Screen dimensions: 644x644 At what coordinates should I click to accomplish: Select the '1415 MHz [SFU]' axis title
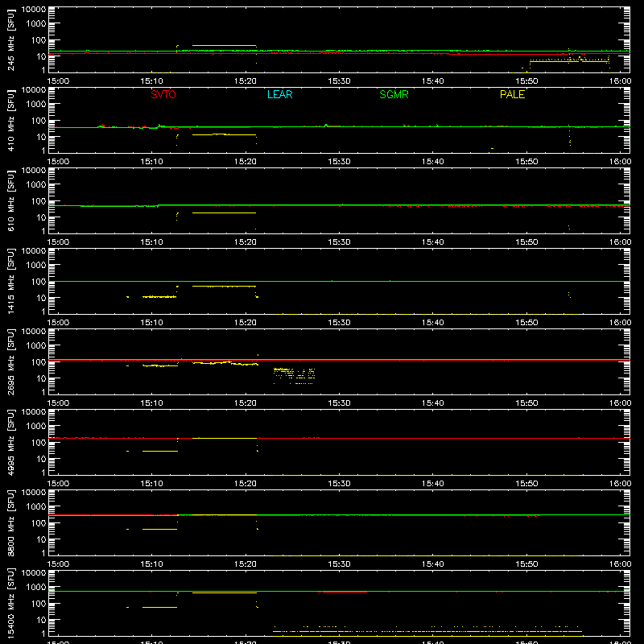click(x=10, y=281)
